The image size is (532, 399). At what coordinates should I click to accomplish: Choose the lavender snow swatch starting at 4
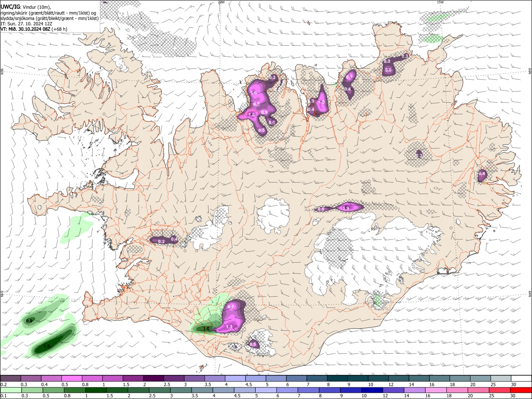point(234,378)
